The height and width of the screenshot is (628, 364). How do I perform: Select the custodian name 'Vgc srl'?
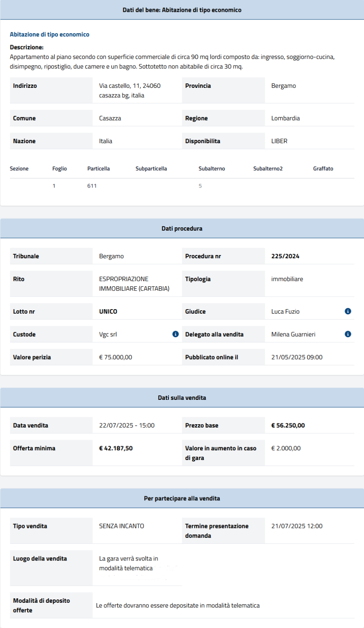[108, 334]
